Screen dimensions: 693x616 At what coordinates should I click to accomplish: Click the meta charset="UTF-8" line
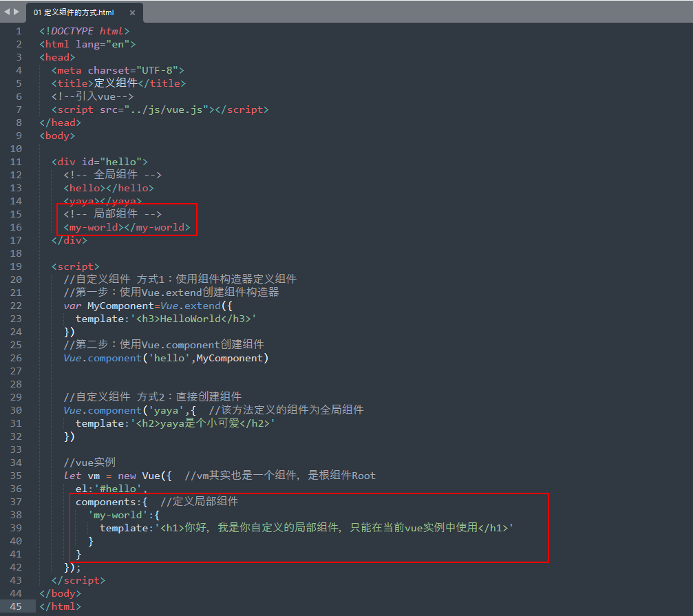118,70
